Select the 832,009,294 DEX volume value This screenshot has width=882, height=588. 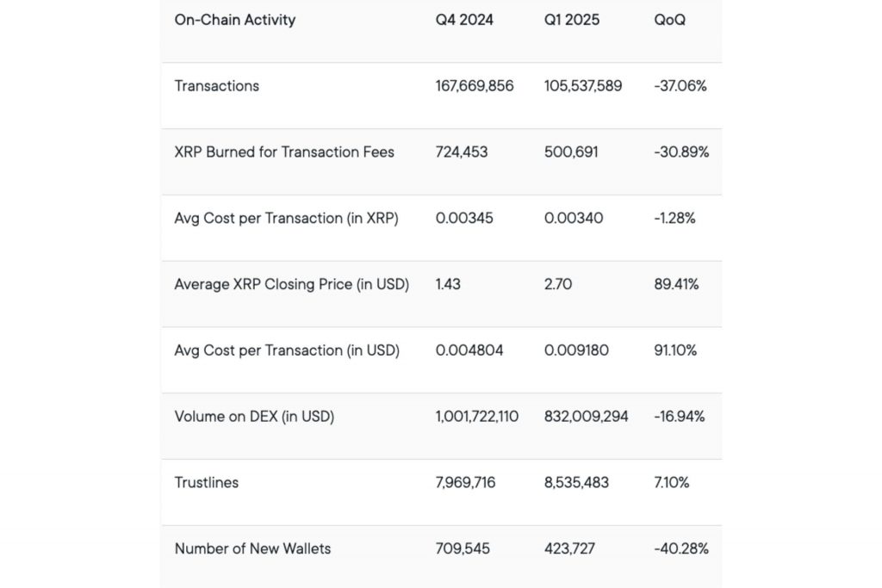click(x=586, y=417)
